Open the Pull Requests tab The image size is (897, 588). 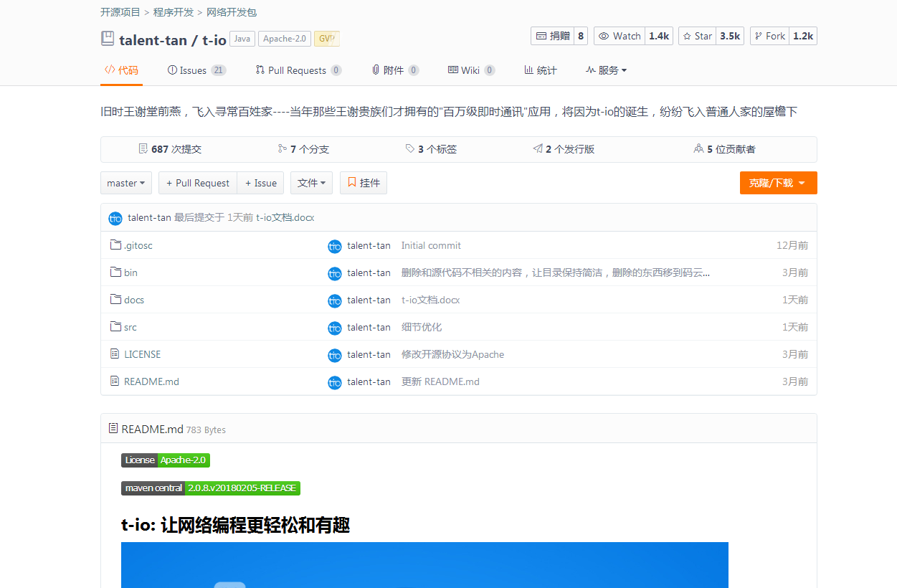[x=298, y=70]
